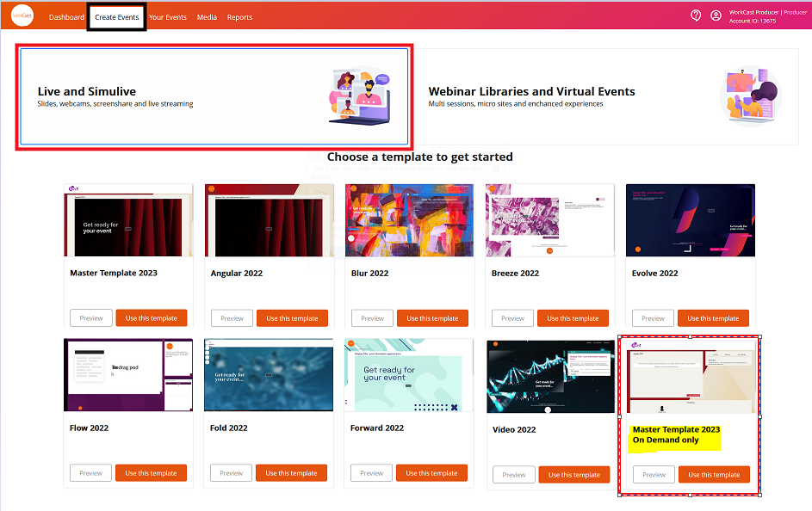Use the Breeze 2022 template
The width and height of the screenshot is (812, 511).
(573, 318)
